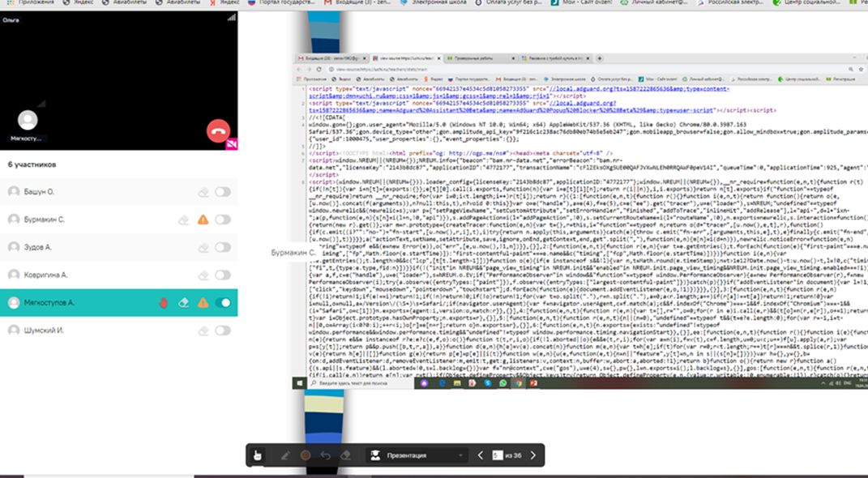The width and height of the screenshot is (868, 478).
Task: Select participant name Башун О.
Action: click(x=39, y=192)
